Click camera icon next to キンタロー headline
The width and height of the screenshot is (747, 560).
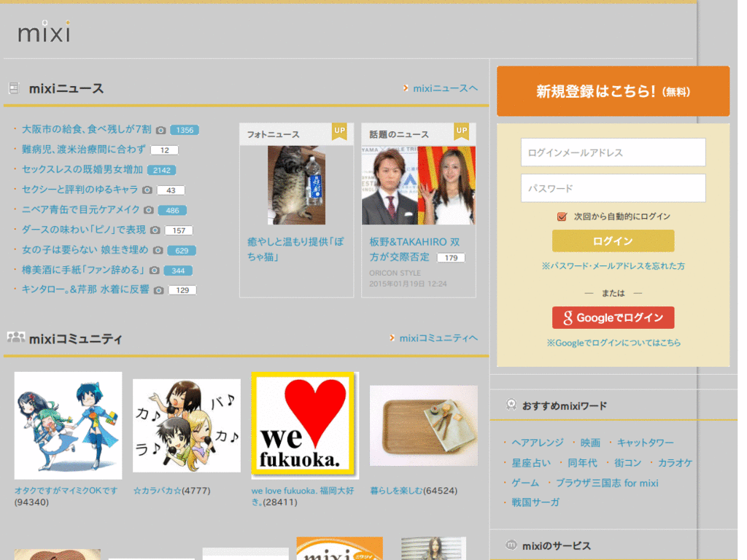[159, 290]
